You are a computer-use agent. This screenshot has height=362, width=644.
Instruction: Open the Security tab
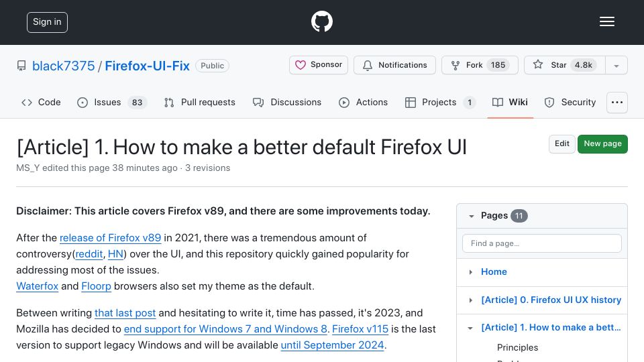[x=570, y=102]
